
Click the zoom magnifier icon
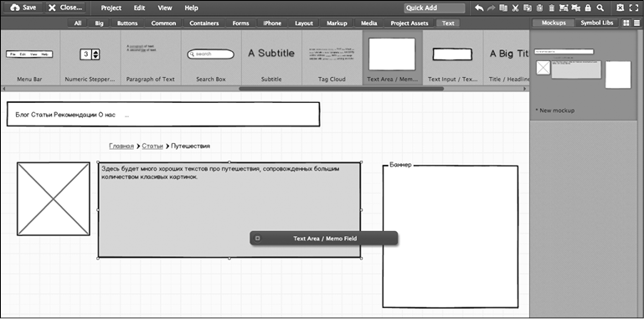point(600,8)
